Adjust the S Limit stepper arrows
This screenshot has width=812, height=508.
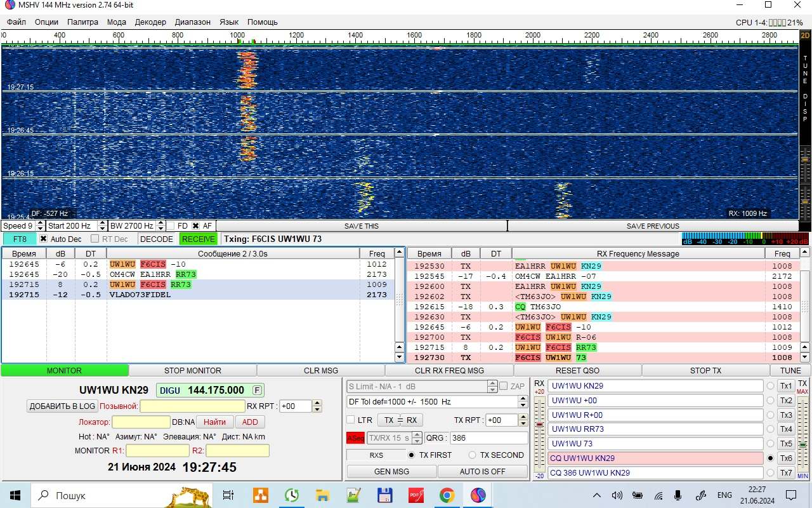(492, 386)
